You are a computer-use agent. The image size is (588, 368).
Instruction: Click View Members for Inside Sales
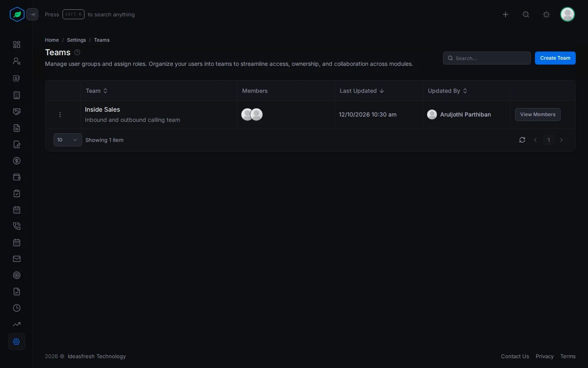(538, 114)
